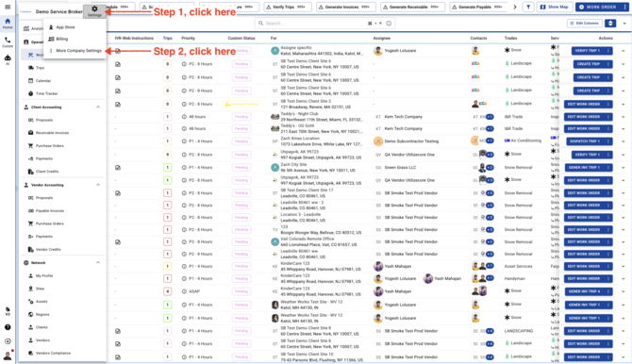Expand the Boogie Woogie Way row chevron

[624, 230]
